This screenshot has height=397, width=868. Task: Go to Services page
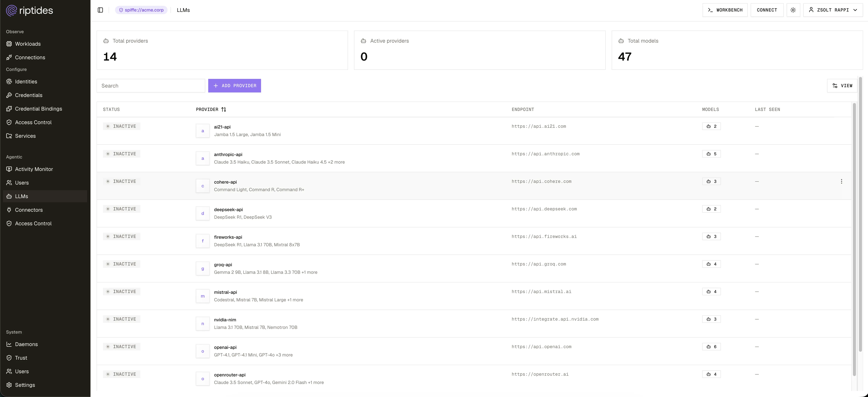[45, 136]
